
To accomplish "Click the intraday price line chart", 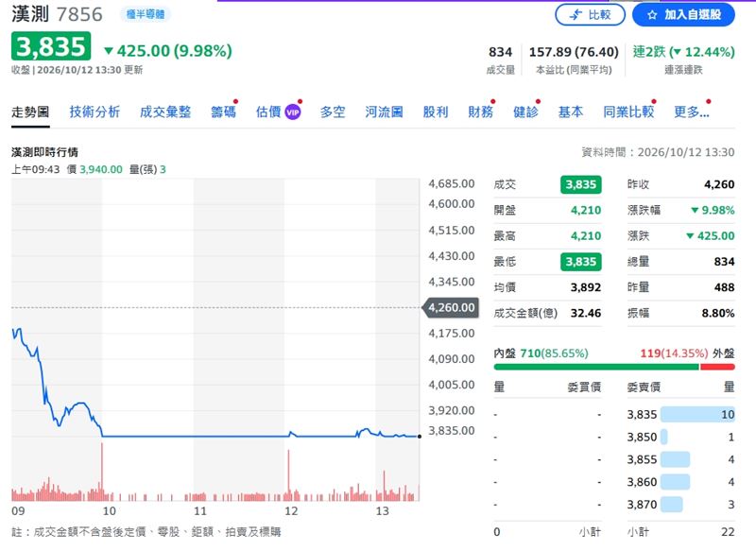I will coord(215,308).
